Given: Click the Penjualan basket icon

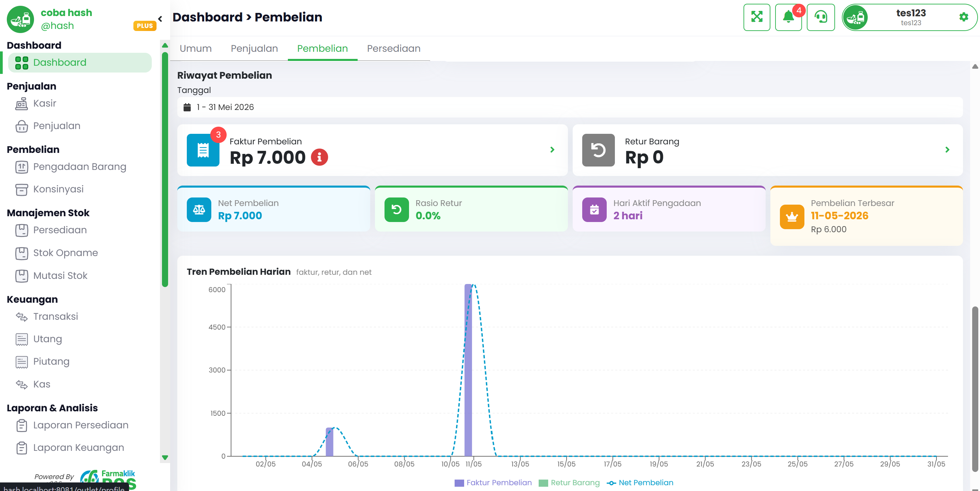Looking at the screenshot, I should (x=22, y=126).
